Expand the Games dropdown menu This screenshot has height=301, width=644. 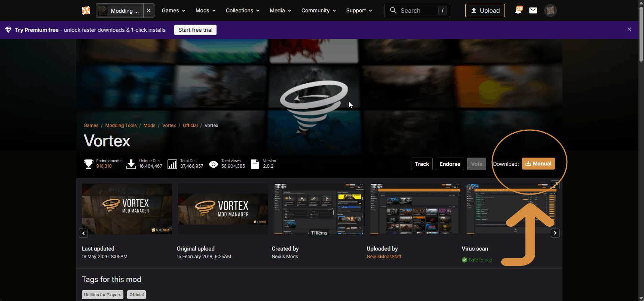coord(174,10)
